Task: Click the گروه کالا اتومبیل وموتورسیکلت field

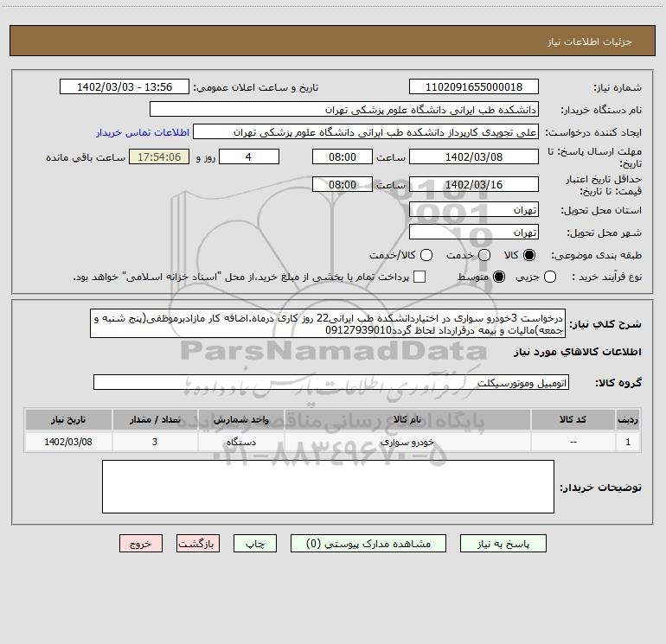Action: 331,382
